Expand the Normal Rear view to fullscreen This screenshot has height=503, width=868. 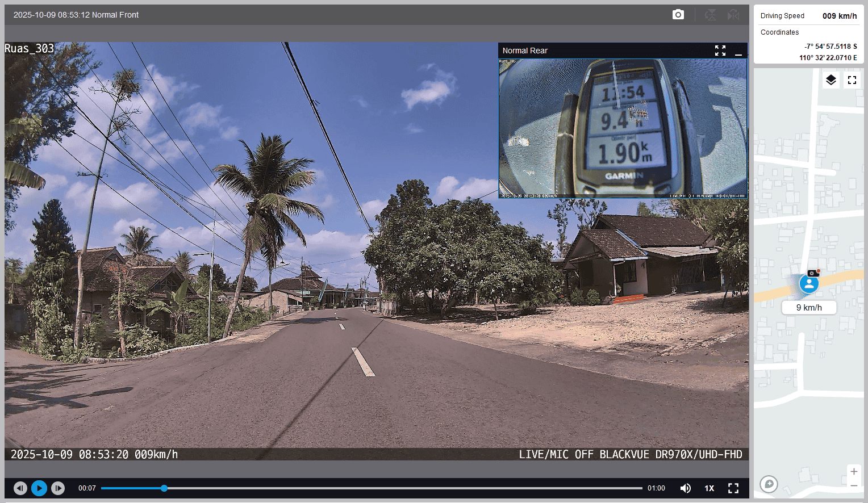[720, 51]
